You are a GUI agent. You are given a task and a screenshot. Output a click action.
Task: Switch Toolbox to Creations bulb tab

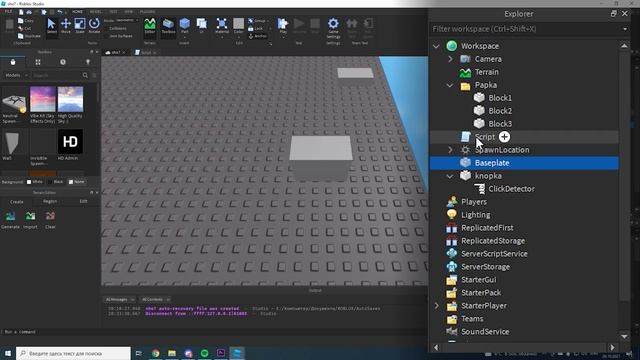tap(88, 62)
